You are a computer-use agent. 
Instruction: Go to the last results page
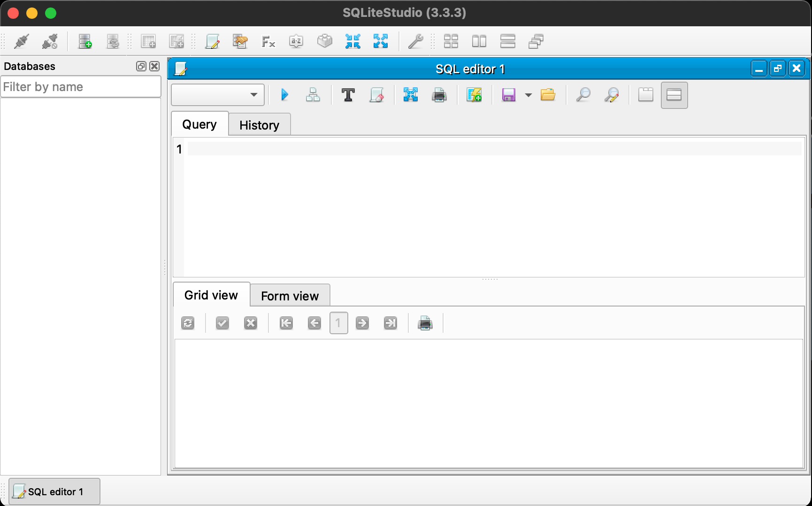point(391,323)
